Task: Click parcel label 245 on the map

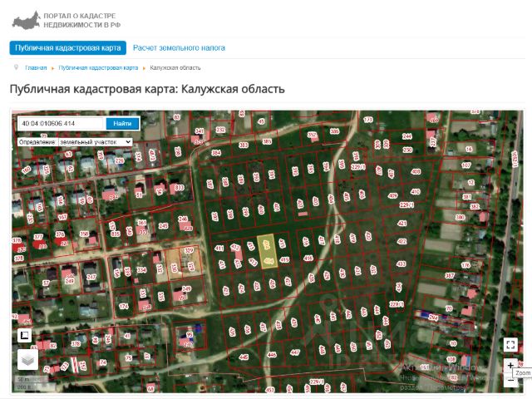Action: (x=163, y=225)
